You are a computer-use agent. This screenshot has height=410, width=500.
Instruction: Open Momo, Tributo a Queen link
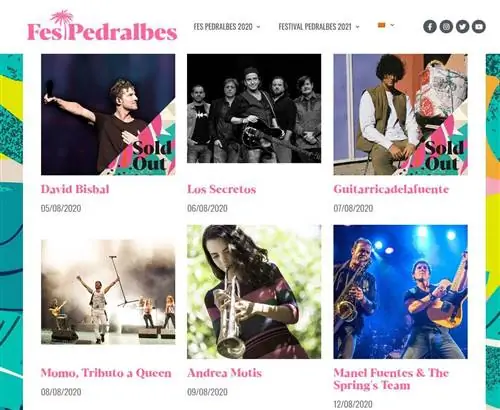pos(106,373)
